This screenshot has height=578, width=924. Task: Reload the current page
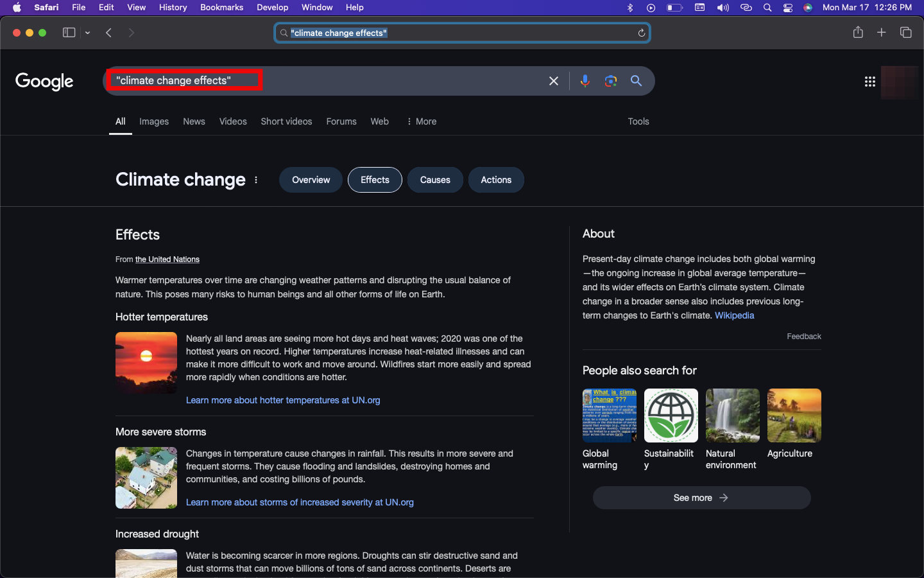(x=641, y=33)
